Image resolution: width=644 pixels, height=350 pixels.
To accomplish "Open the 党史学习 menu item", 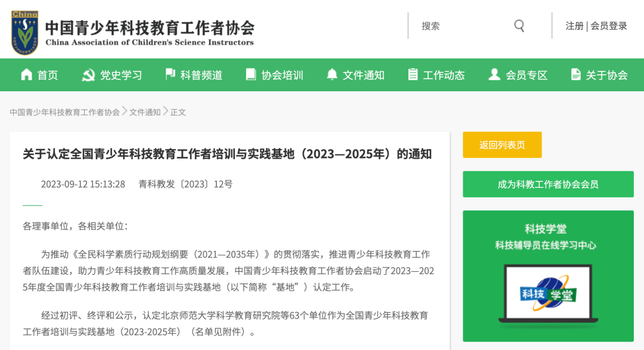I will coord(120,75).
